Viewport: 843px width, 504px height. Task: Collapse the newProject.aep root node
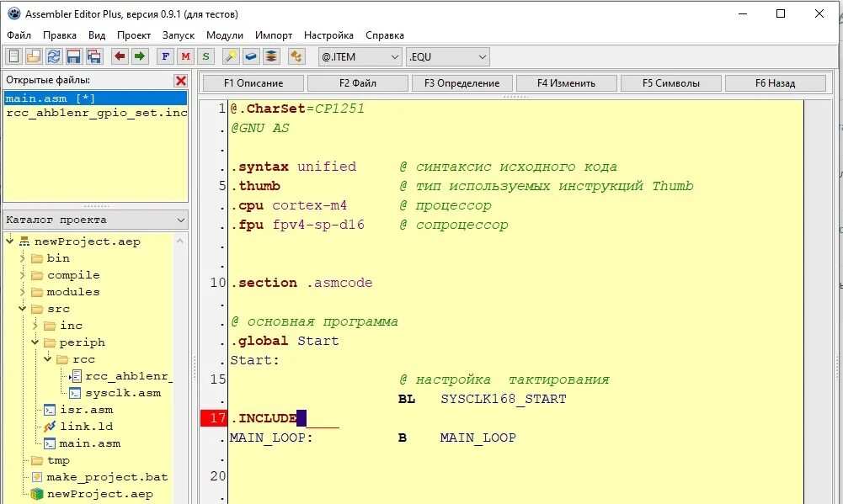(9, 241)
